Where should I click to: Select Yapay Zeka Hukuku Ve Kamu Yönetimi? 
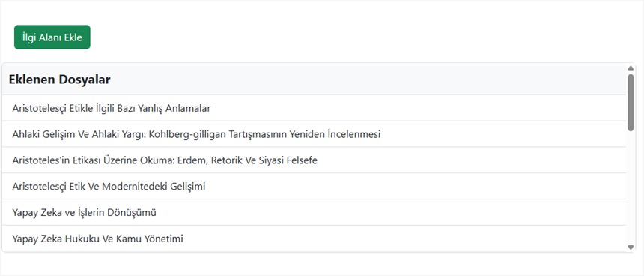(x=315, y=238)
